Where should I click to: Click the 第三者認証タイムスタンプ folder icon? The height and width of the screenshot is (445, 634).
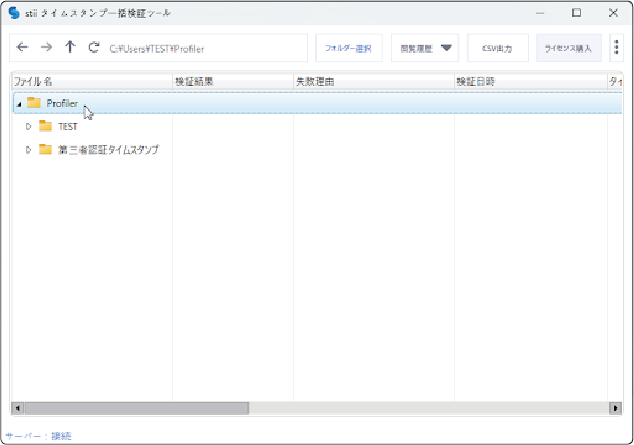pyautogui.click(x=45, y=149)
